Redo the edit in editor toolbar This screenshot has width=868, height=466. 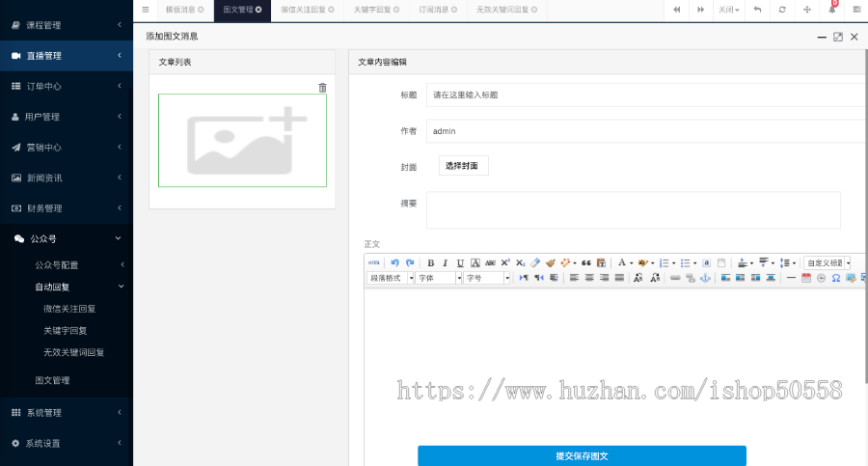pyautogui.click(x=410, y=262)
